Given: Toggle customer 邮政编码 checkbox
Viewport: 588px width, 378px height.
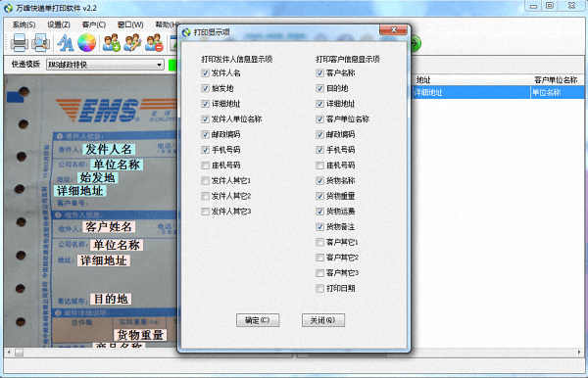Looking at the screenshot, I should click(x=319, y=134).
